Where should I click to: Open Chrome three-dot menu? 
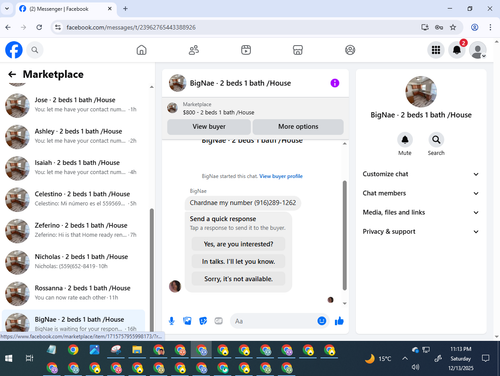490,27
